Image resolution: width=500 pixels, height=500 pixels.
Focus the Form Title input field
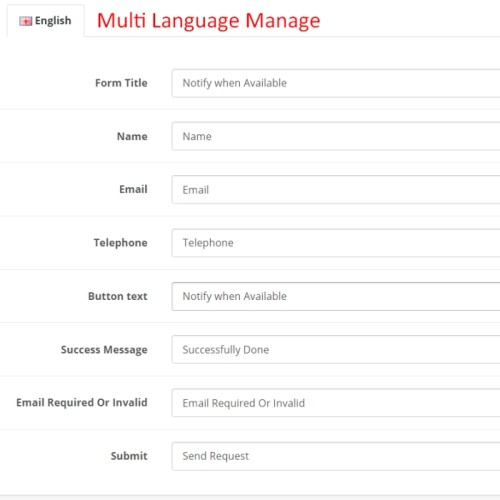[x=336, y=83]
